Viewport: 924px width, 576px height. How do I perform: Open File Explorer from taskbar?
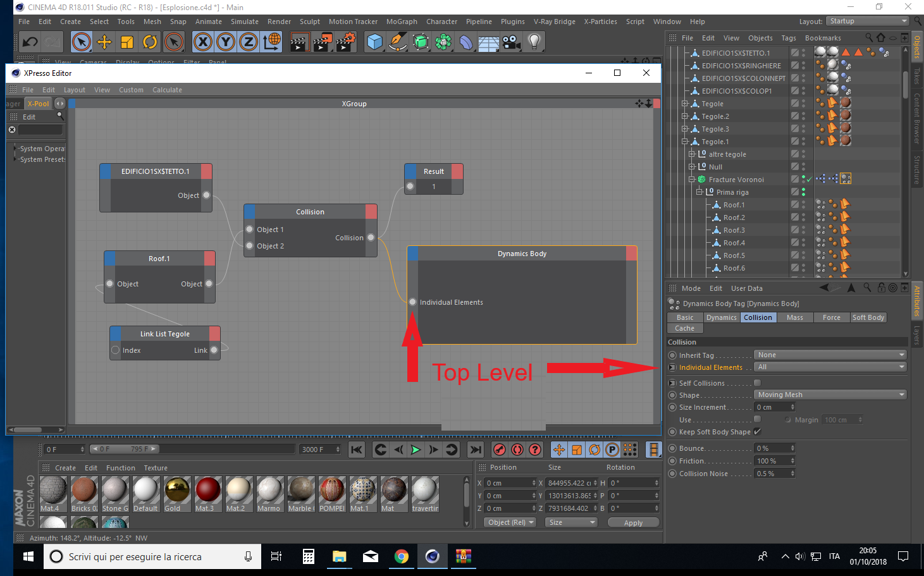[x=339, y=556]
